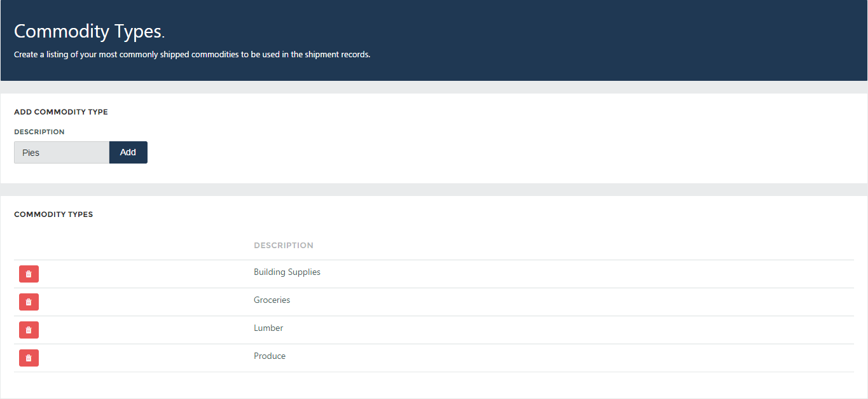Image resolution: width=868 pixels, height=399 pixels.
Task: Select the Lumber description text
Action: pyautogui.click(x=268, y=328)
